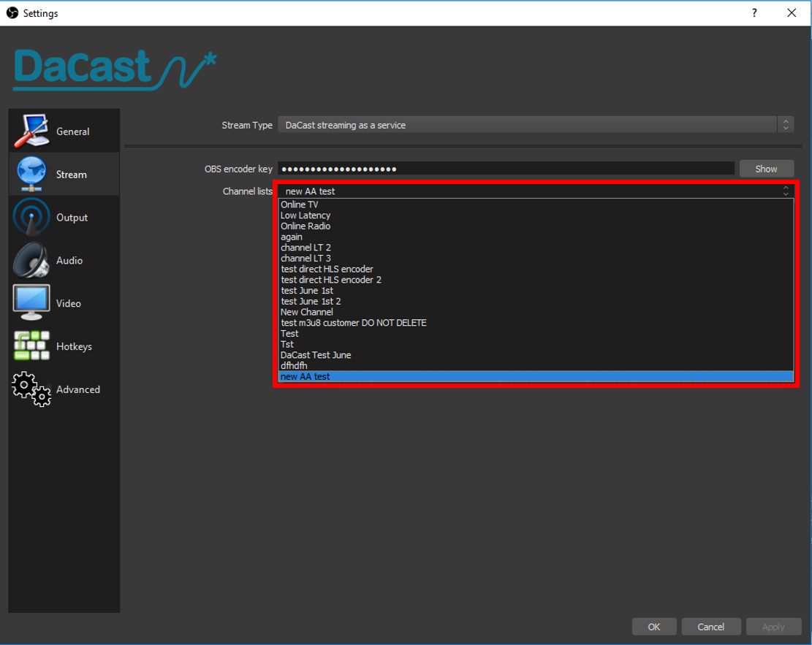Select 'DaCast Test June' channel
Image resolution: width=812 pixels, height=645 pixels.
coord(536,355)
